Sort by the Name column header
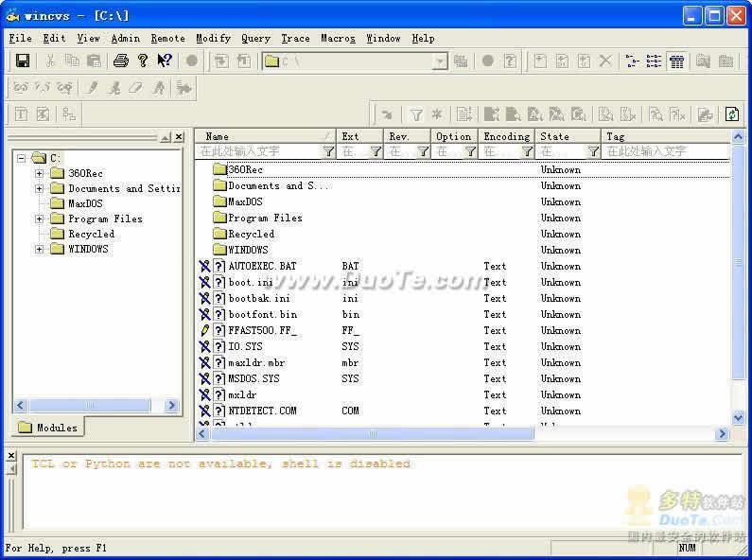 (265, 136)
